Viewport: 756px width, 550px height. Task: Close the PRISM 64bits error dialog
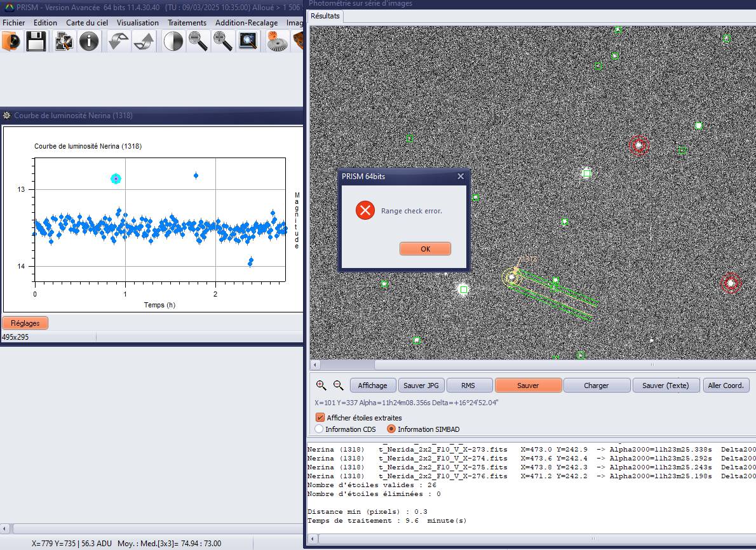click(461, 177)
